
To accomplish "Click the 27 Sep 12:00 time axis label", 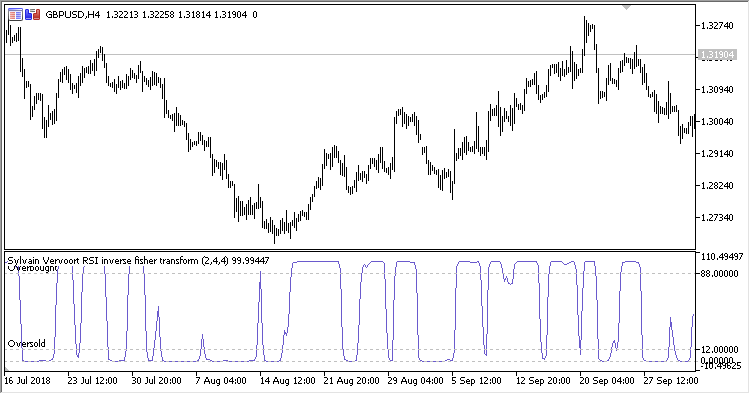I will pyautogui.click(x=671, y=381).
